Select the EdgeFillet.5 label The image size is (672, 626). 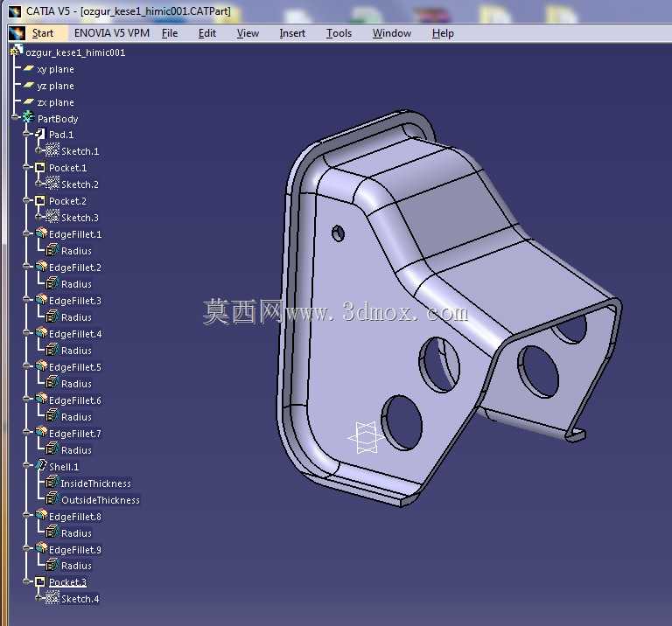pos(75,367)
